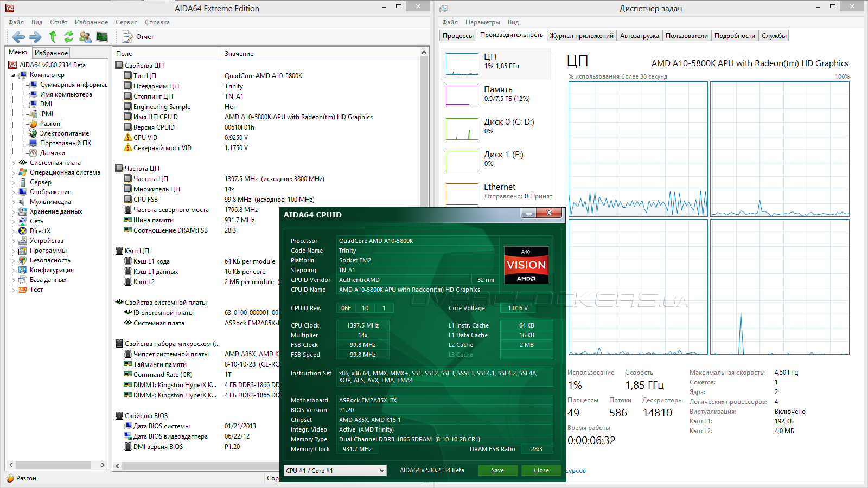
Task: Expand the Отображение tree node
Action: (x=13, y=192)
